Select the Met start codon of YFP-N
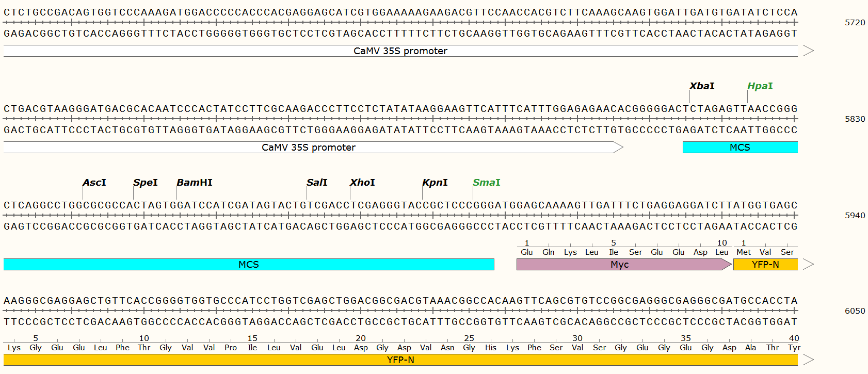 click(x=743, y=252)
